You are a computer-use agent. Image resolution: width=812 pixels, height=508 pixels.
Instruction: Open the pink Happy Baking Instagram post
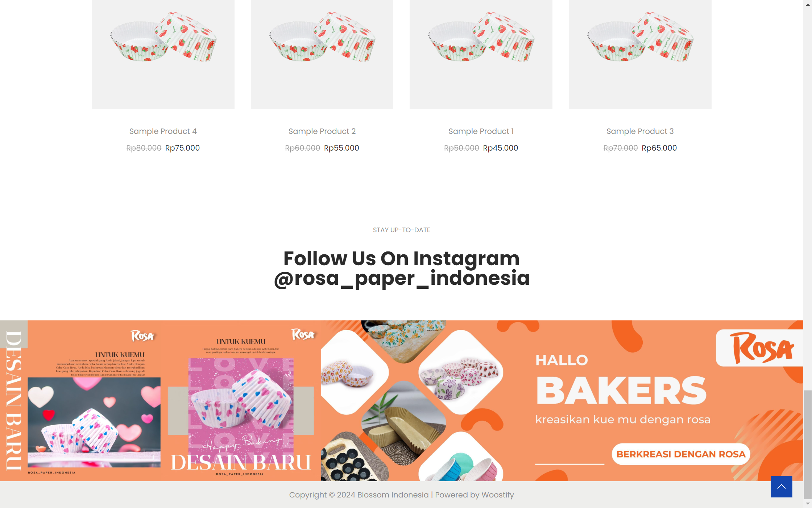tap(241, 401)
